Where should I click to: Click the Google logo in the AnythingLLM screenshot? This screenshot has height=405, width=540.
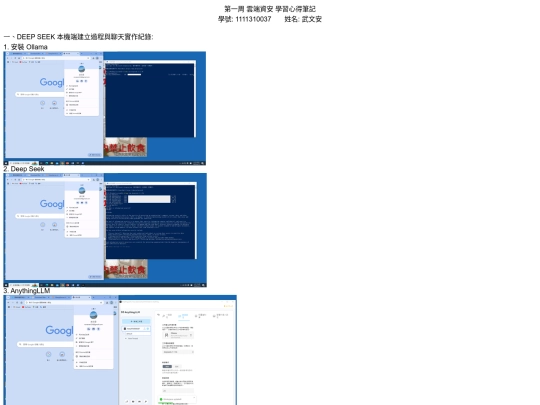[59, 330]
